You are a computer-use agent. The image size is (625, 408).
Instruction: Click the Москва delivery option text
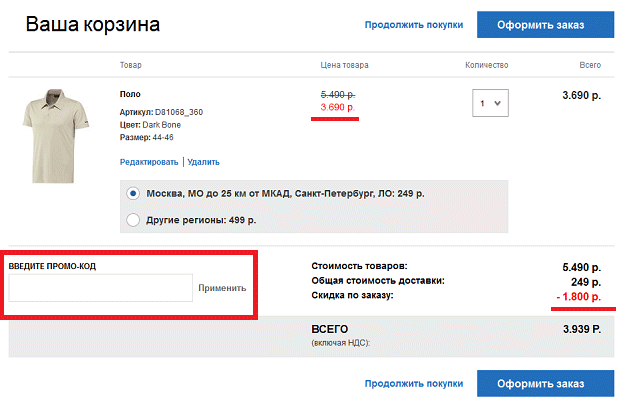[285, 194]
